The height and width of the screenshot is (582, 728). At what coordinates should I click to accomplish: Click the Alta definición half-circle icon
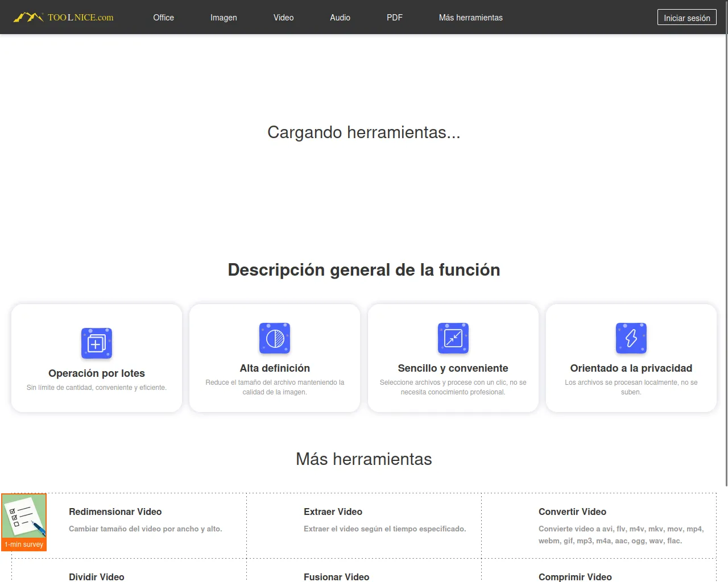pos(275,338)
